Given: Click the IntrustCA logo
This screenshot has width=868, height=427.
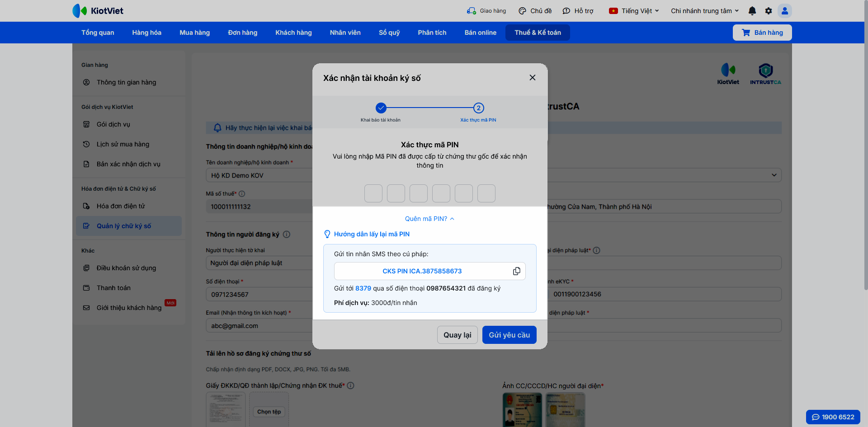Looking at the screenshot, I should click(x=765, y=74).
